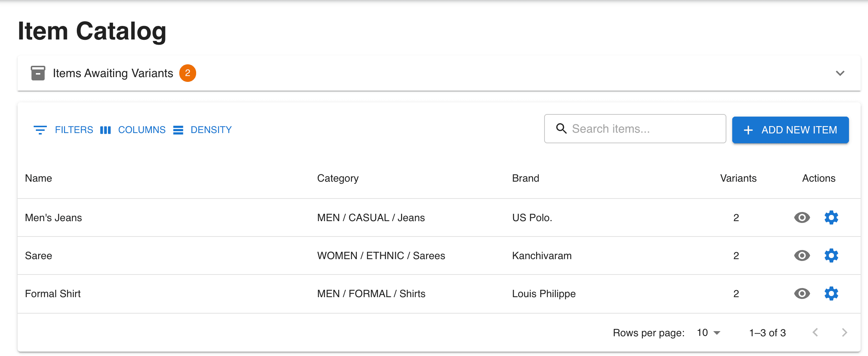Select the Men's Jeans name cell
This screenshot has width=868, height=356.
click(53, 217)
